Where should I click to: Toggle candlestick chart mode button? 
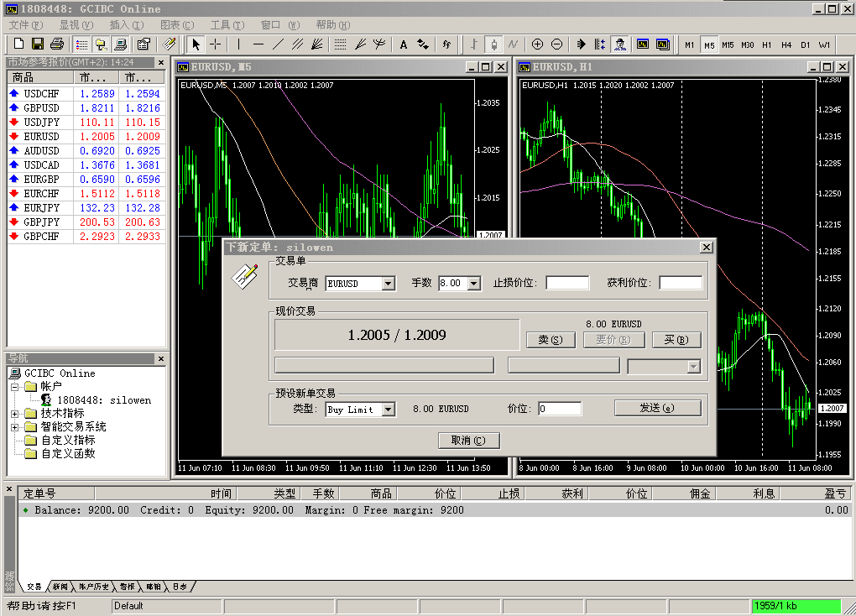(494, 44)
